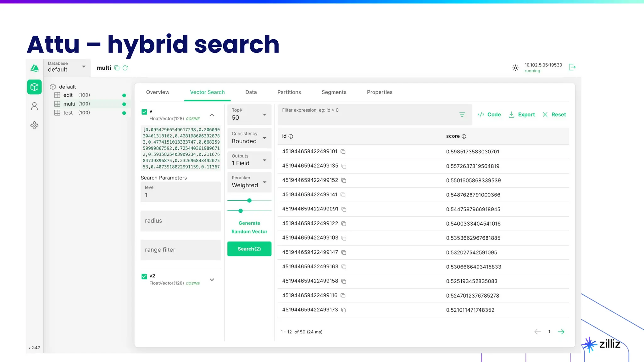644x362 pixels.
Task: Select the default database tree node
Action: click(67, 87)
